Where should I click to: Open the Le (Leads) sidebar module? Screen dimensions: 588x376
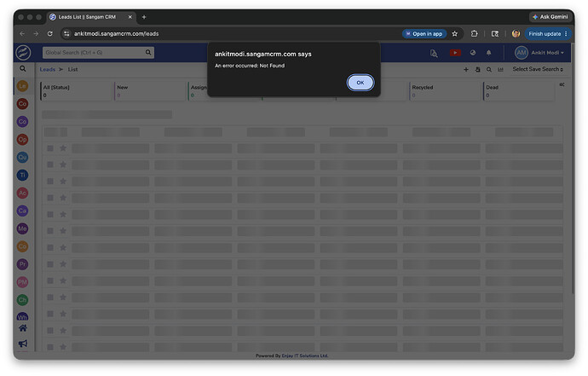22,86
